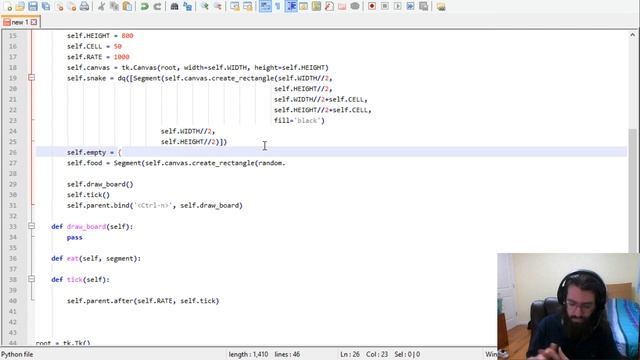Cut the selection with the scissors icon

(102, 6)
